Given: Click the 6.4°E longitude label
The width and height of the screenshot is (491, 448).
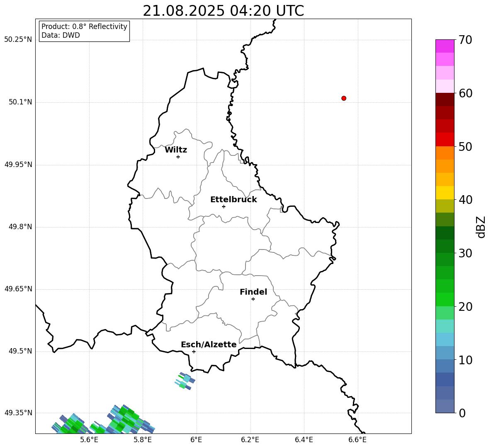Looking at the screenshot, I should coord(304,440).
